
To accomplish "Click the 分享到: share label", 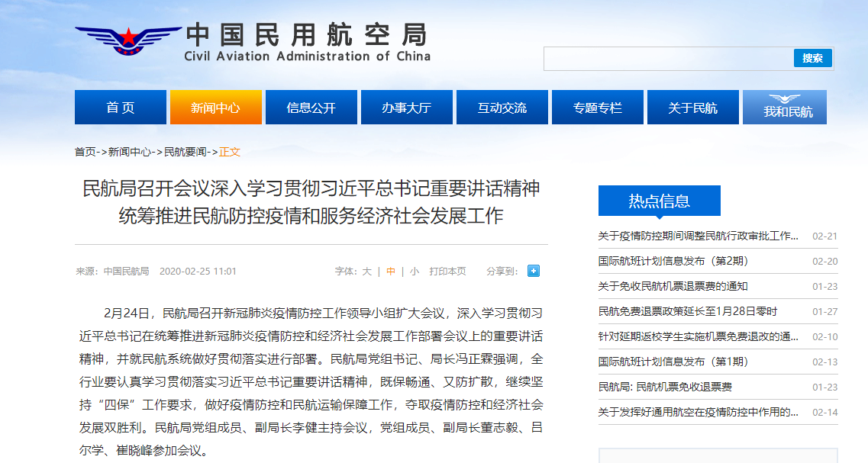I will click(502, 272).
